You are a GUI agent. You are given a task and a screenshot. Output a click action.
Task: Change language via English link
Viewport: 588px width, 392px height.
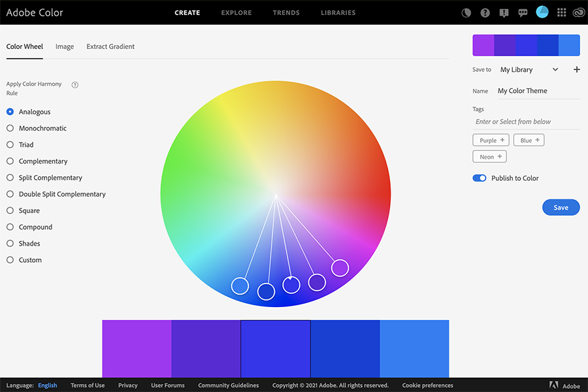(48, 385)
